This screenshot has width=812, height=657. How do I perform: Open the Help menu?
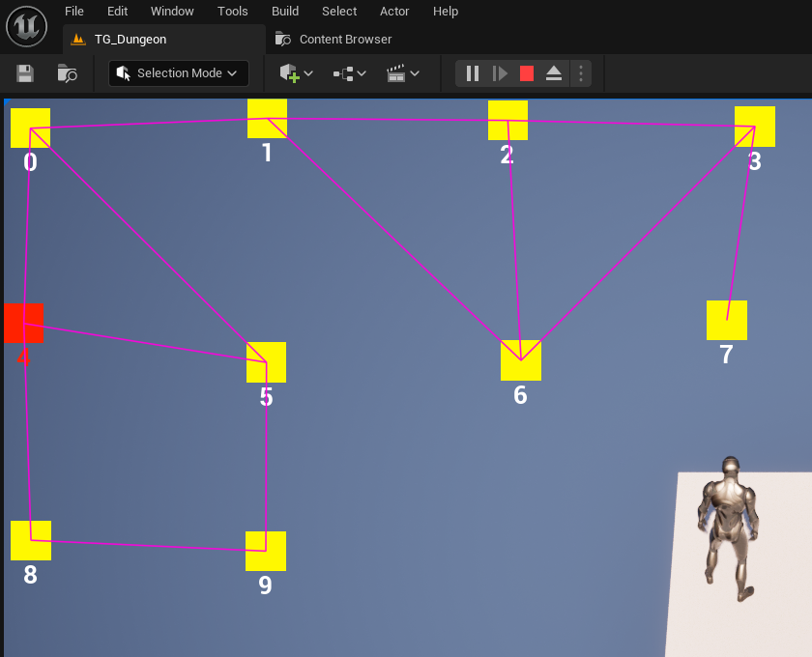click(446, 12)
